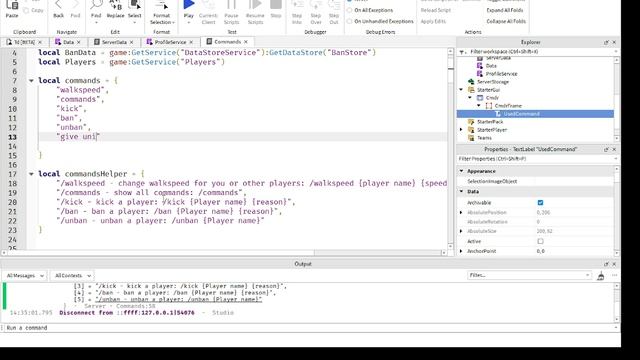Click Reload Script action

coord(436,10)
